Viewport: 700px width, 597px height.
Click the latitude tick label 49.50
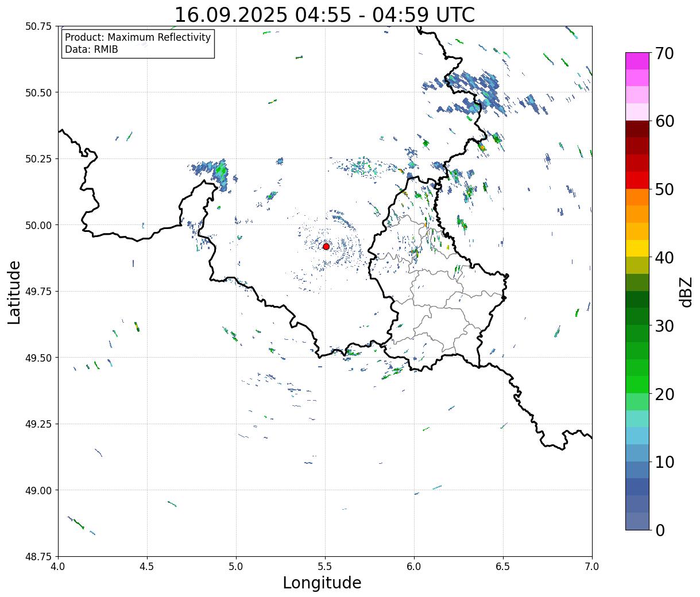38,358
